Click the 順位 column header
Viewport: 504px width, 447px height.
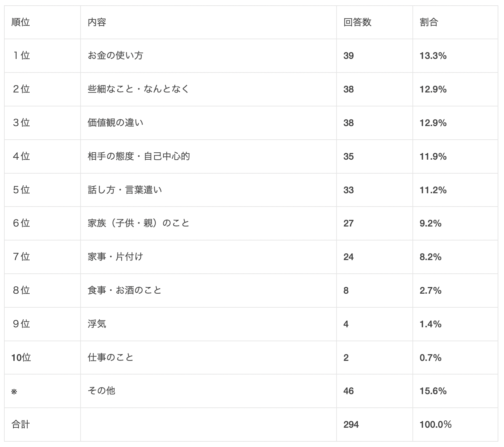pos(21,22)
